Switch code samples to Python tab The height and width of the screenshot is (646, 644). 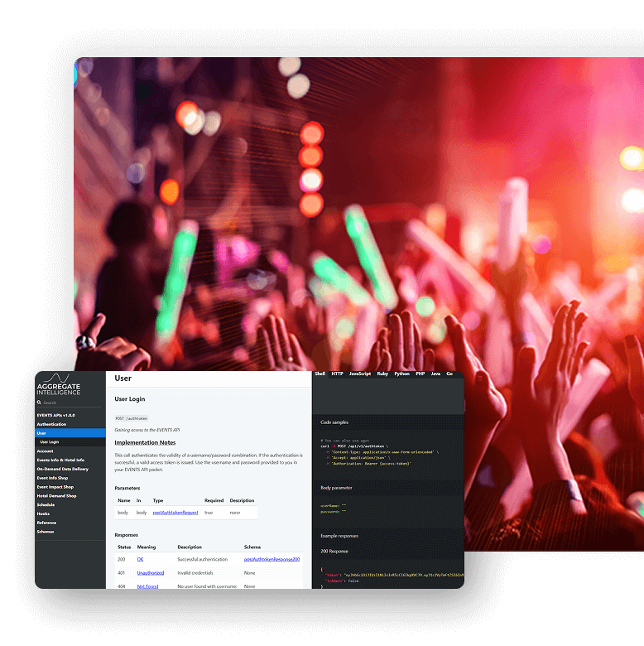coord(402,374)
